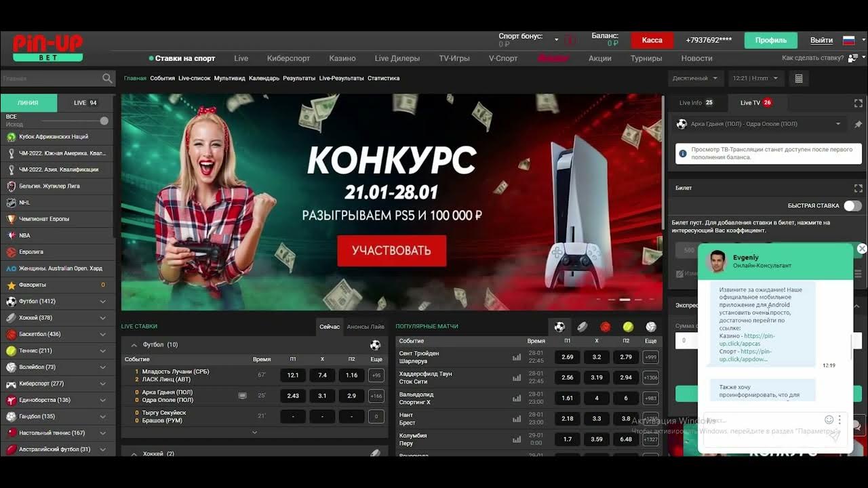This screenshot has width=868, height=488.
Task: Open the Спорт бонус dropdown arrow
Action: 557,40
